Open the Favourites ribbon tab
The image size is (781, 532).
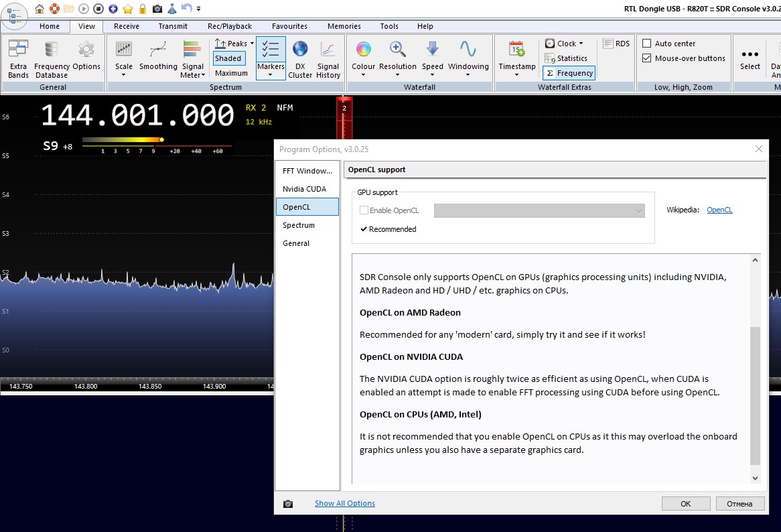click(x=289, y=26)
